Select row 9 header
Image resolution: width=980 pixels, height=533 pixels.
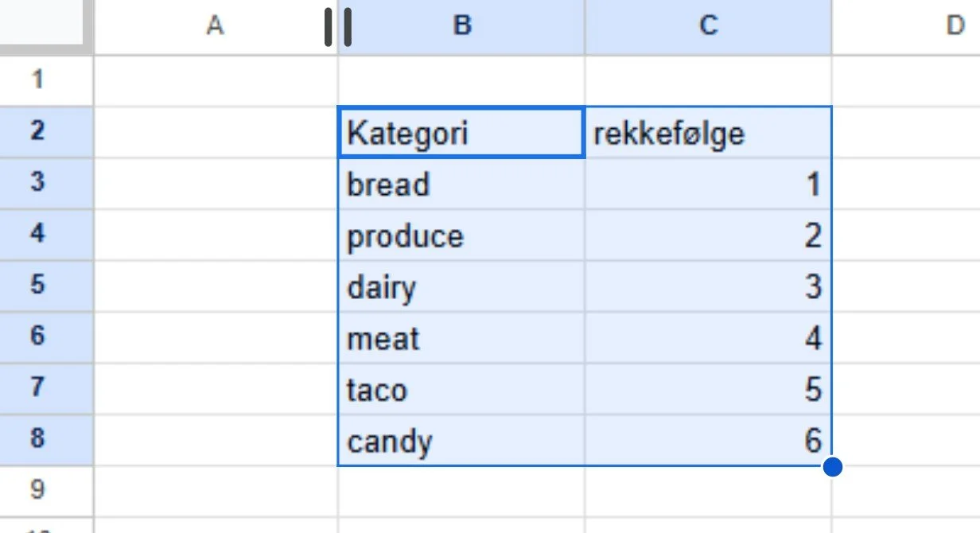click(37, 489)
